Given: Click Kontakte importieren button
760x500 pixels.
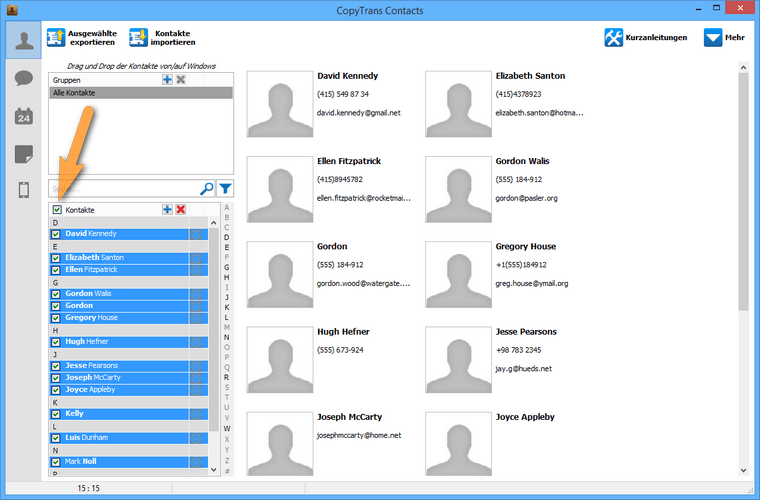Looking at the screenshot, I should coord(162,38).
